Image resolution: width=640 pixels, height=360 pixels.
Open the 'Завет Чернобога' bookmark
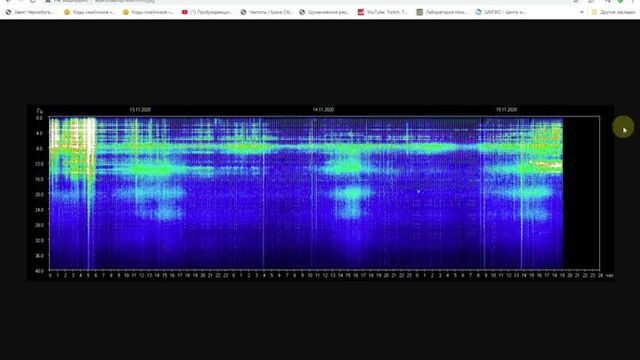tap(31, 12)
